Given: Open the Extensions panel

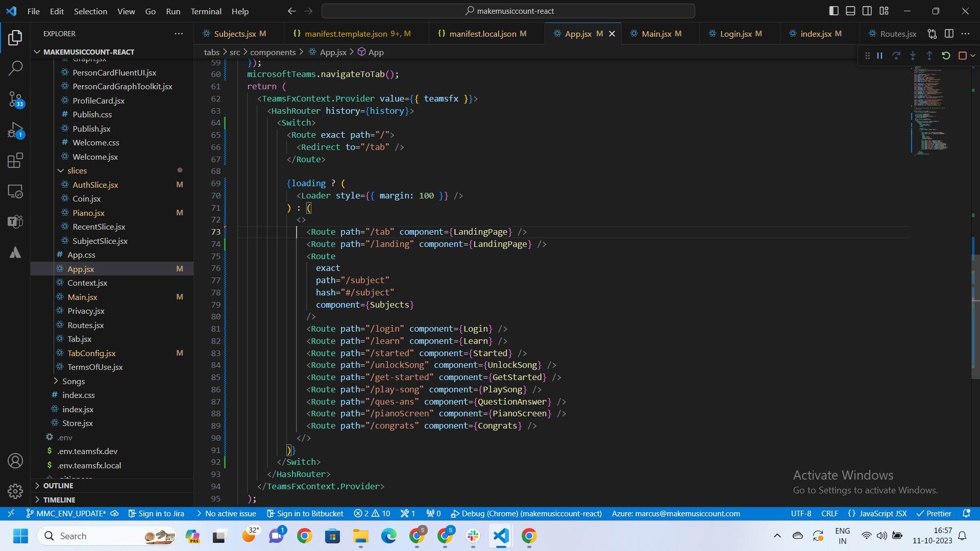Looking at the screenshot, I should click(15, 160).
